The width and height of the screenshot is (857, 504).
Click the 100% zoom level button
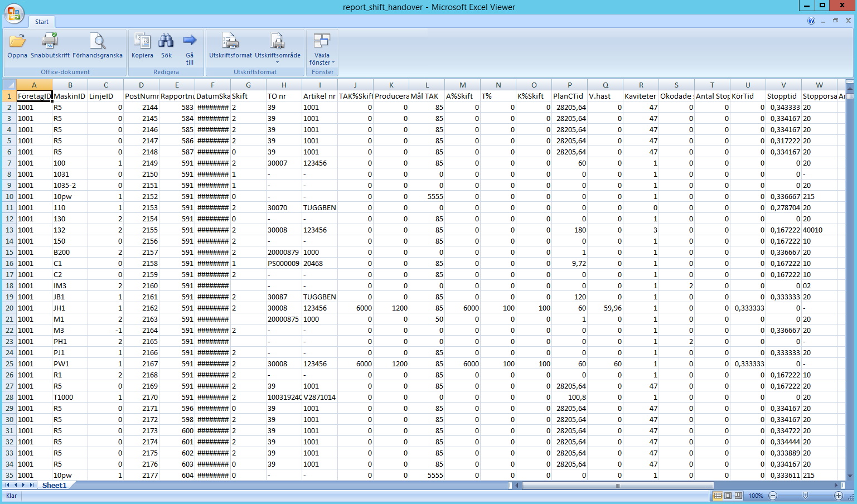point(756,496)
